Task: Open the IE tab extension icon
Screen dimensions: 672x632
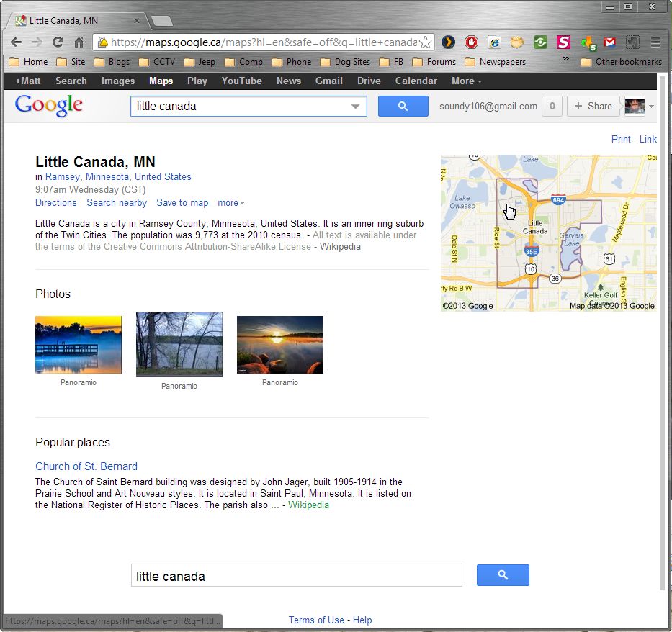Action: coord(494,42)
